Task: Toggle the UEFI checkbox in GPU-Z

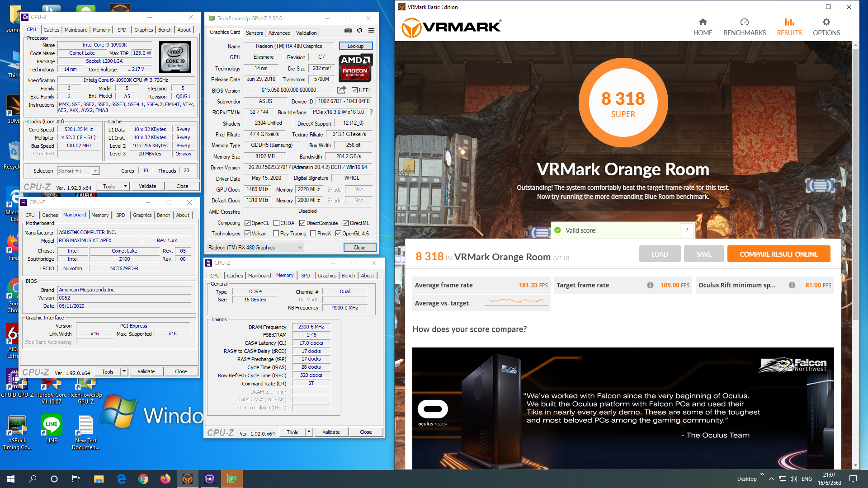Action: point(355,90)
